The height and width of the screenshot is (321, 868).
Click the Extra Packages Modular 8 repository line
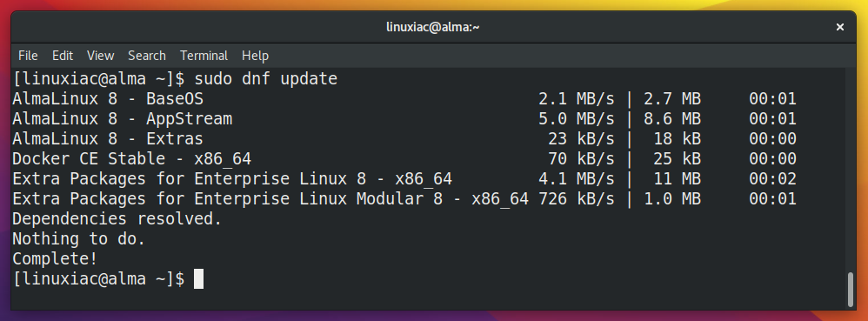point(404,198)
